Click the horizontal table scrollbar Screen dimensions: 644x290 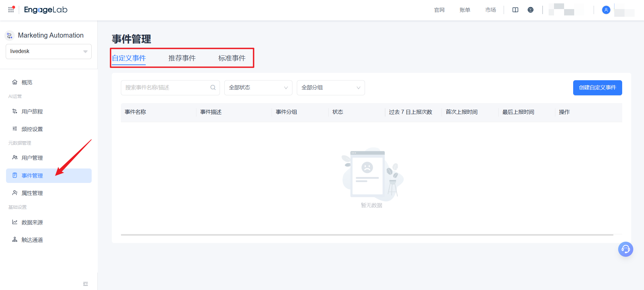click(367, 235)
